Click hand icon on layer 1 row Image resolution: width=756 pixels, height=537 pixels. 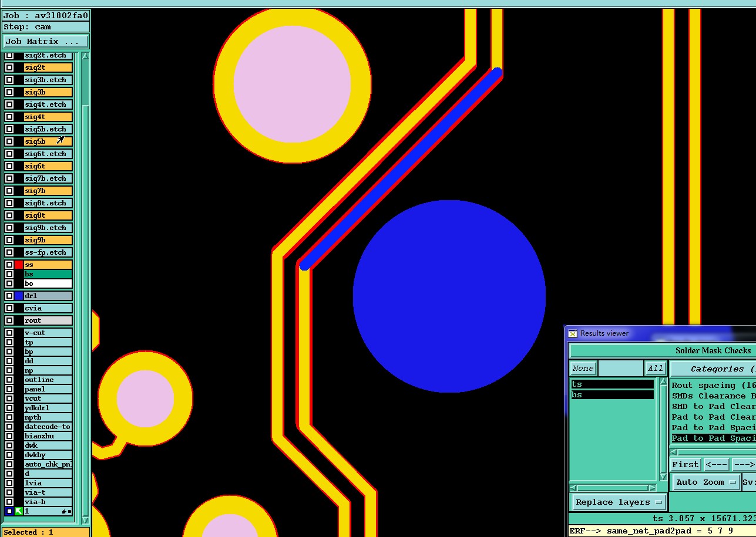pos(65,512)
